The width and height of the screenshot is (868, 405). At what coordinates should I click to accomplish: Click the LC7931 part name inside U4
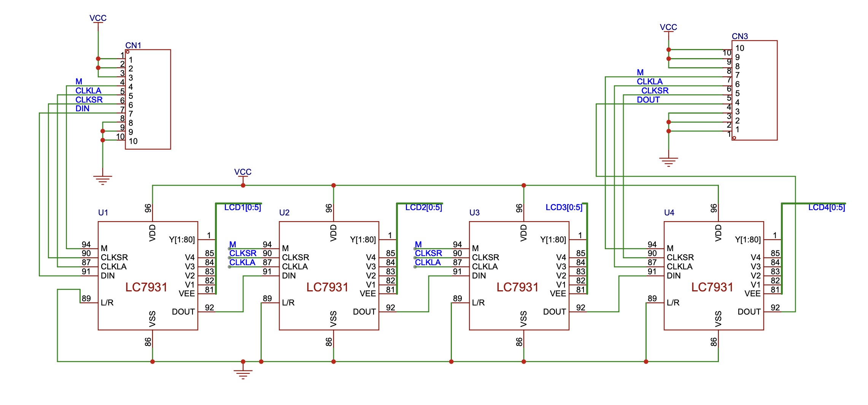tap(712, 287)
